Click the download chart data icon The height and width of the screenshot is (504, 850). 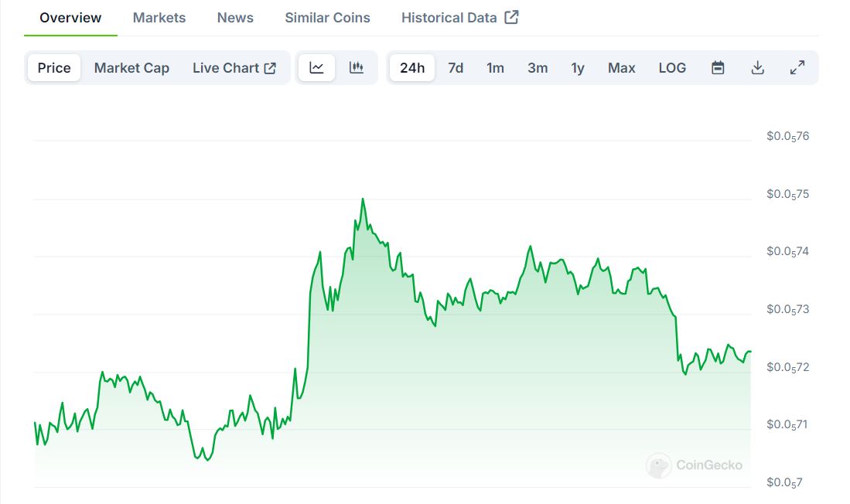click(758, 68)
